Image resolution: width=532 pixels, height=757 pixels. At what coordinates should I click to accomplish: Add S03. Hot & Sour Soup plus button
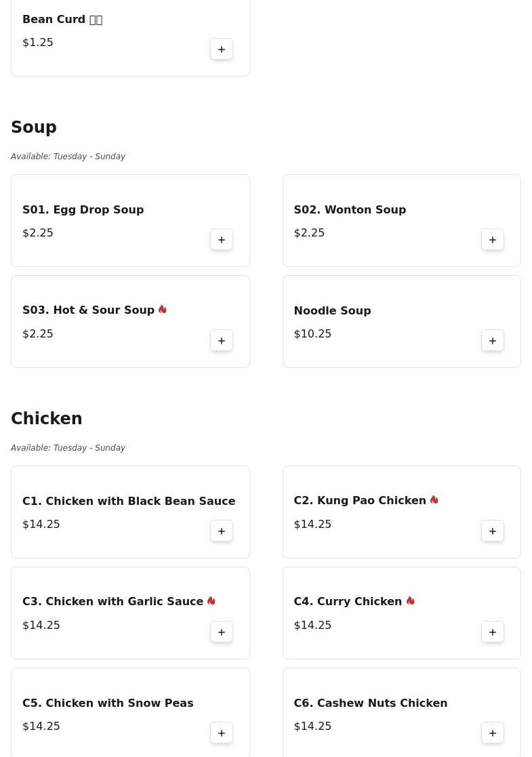(222, 341)
